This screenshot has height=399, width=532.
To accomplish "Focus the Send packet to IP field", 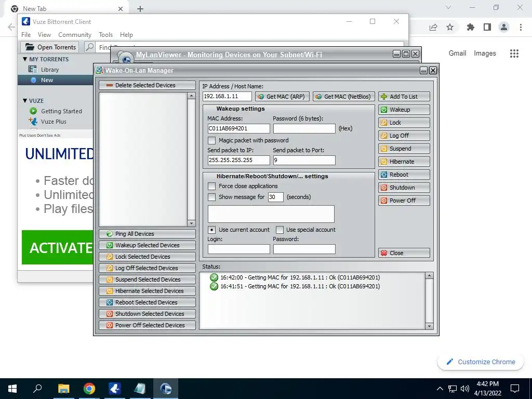I will [239, 160].
